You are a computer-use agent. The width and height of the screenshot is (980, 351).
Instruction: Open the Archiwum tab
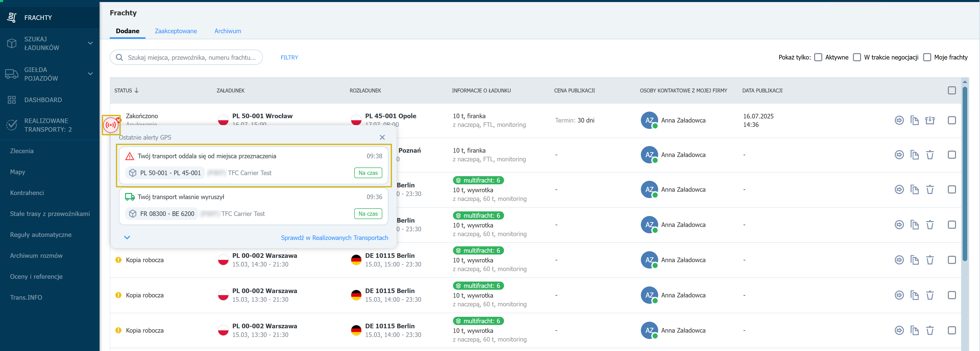coord(227,31)
